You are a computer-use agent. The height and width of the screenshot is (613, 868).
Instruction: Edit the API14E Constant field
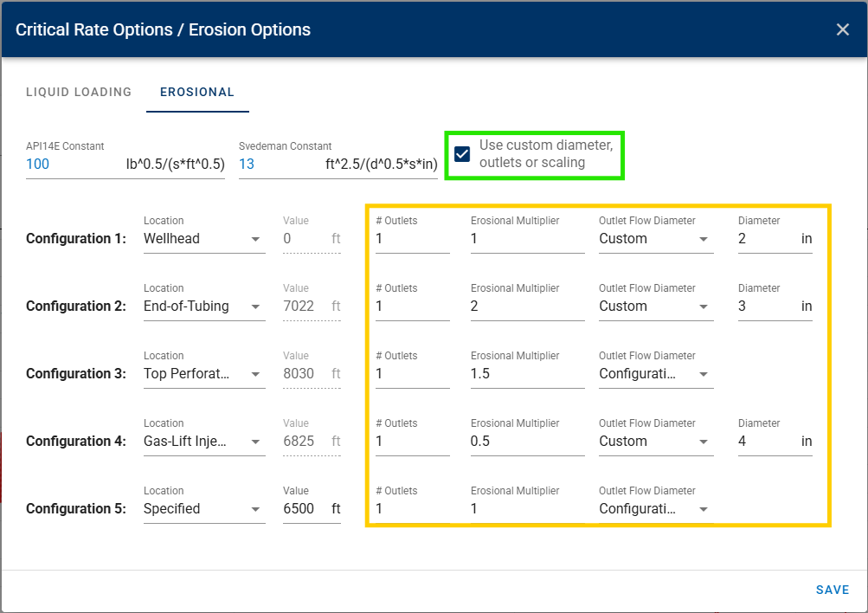coord(74,164)
